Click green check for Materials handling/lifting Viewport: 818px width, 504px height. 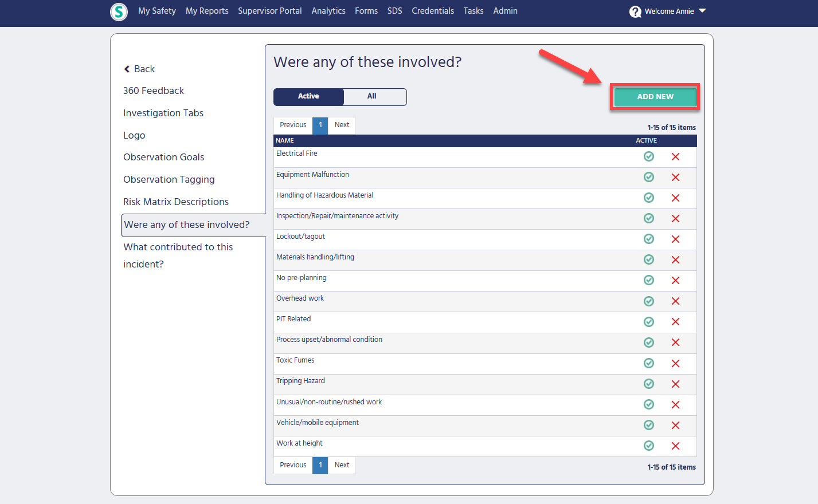649,259
